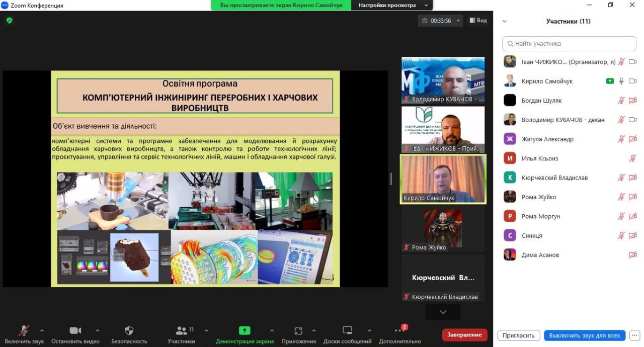Click camera-off icon for Жигула Александр
This screenshot has width=644, height=347.
pyautogui.click(x=633, y=139)
